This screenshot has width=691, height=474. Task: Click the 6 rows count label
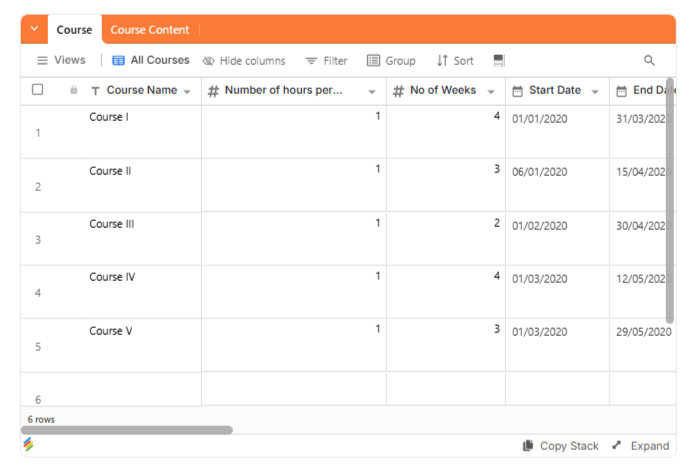[41, 419]
